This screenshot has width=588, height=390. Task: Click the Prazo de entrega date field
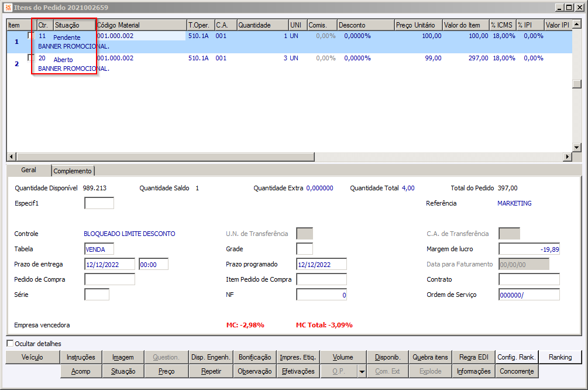coord(109,264)
